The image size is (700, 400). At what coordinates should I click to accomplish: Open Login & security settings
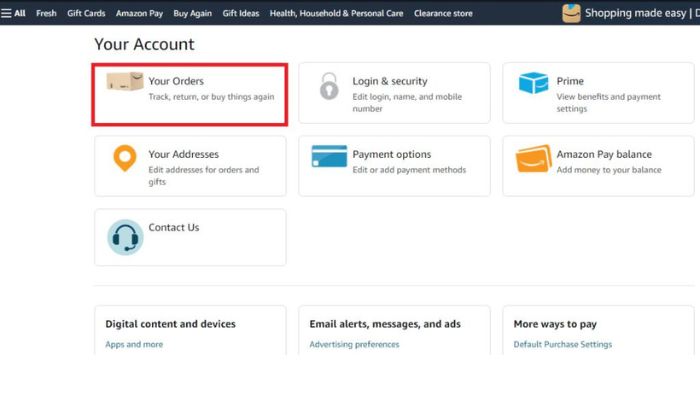[x=390, y=81]
